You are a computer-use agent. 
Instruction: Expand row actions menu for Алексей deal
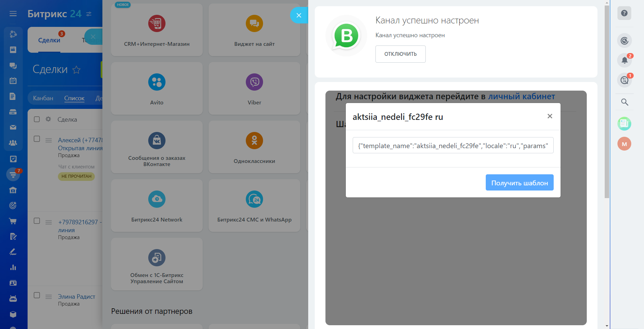(x=49, y=140)
